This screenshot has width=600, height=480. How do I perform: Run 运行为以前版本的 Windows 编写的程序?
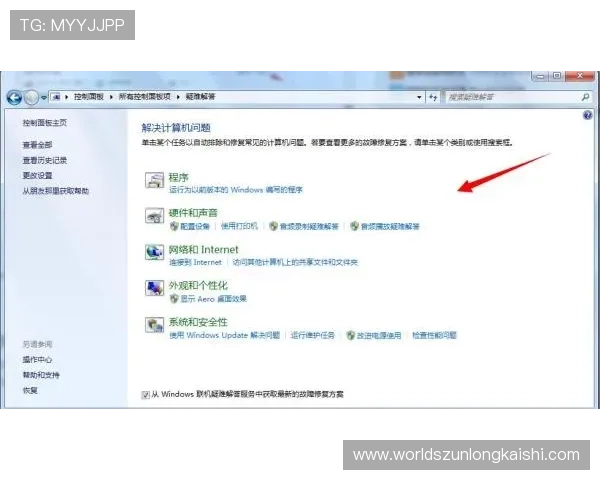tap(236, 190)
